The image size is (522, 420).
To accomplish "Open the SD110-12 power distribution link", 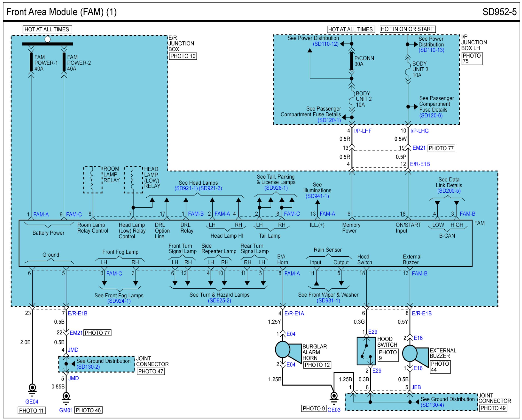I will [325, 44].
